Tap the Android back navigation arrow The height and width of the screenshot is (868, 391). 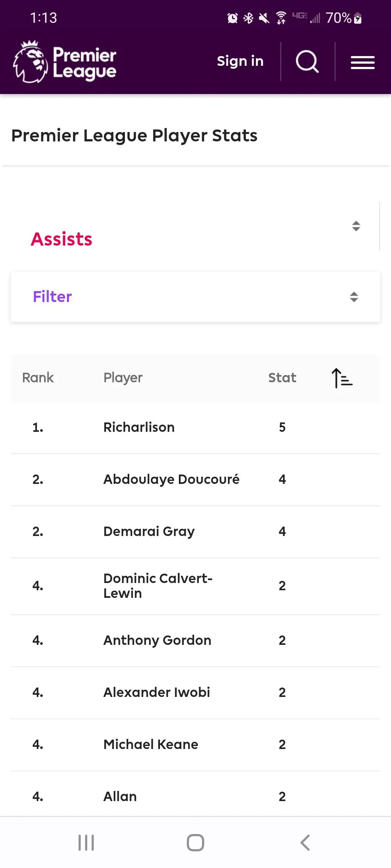[x=305, y=843]
